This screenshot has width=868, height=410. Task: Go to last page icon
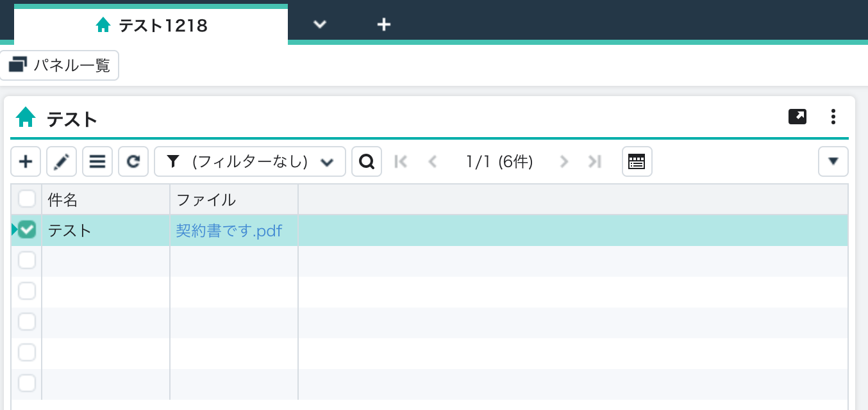(x=595, y=161)
